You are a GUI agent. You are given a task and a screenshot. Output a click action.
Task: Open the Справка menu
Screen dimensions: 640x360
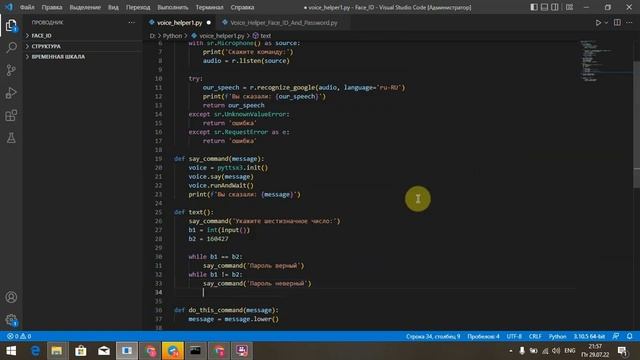tap(242, 7)
